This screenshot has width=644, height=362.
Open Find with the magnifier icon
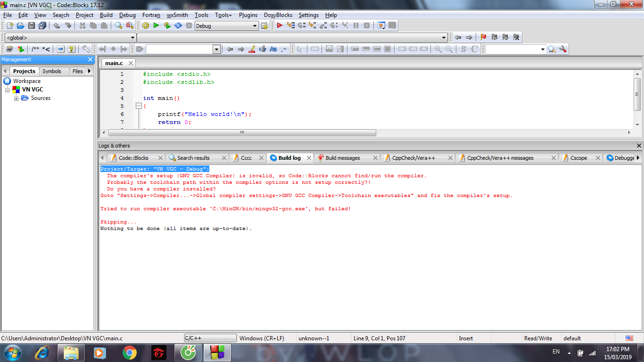pyautogui.click(x=119, y=25)
